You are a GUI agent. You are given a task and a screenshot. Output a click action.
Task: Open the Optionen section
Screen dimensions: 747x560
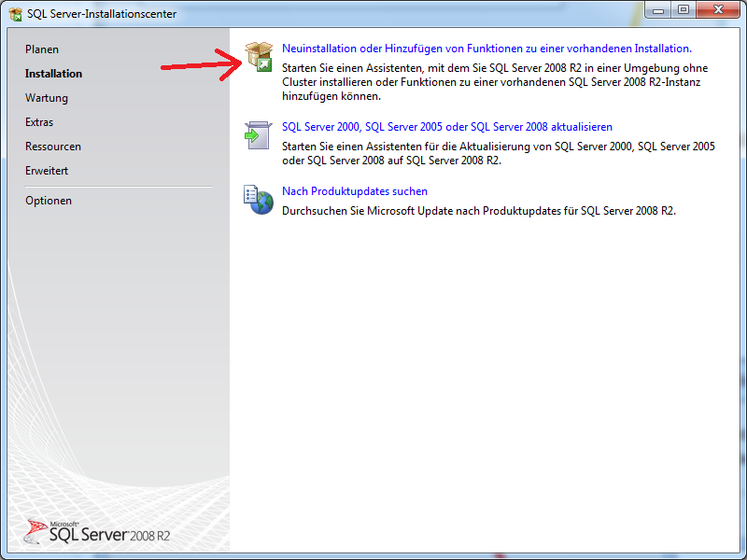(x=49, y=201)
